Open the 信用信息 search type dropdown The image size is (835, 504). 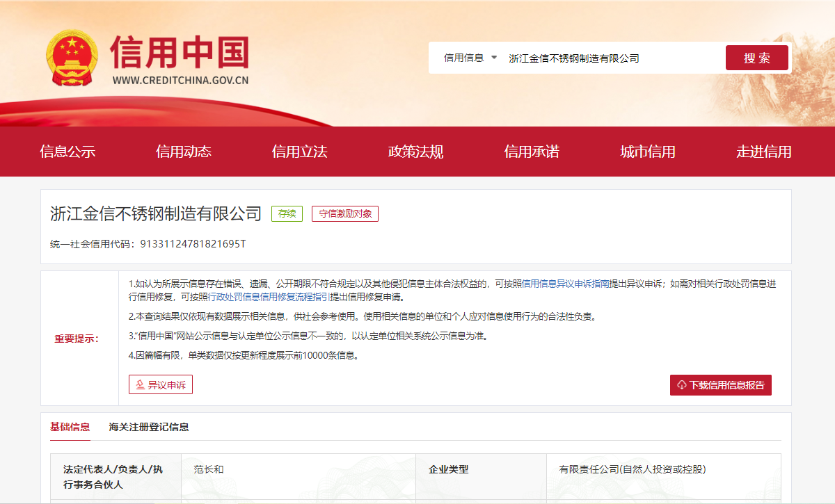pos(470,58)
